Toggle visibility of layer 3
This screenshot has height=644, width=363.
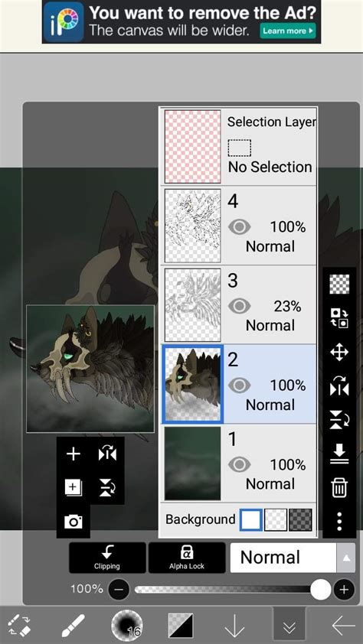[239, 306]
